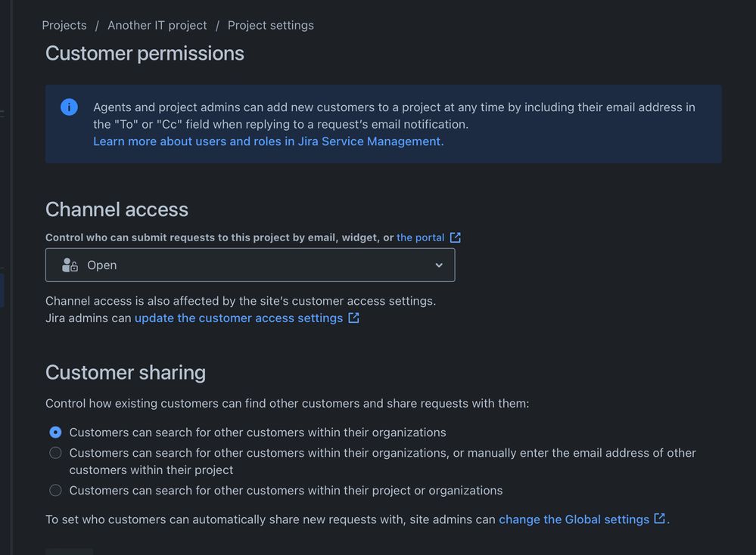
Task: Click external link icon after customer access settings
Action: pos(353,318)
